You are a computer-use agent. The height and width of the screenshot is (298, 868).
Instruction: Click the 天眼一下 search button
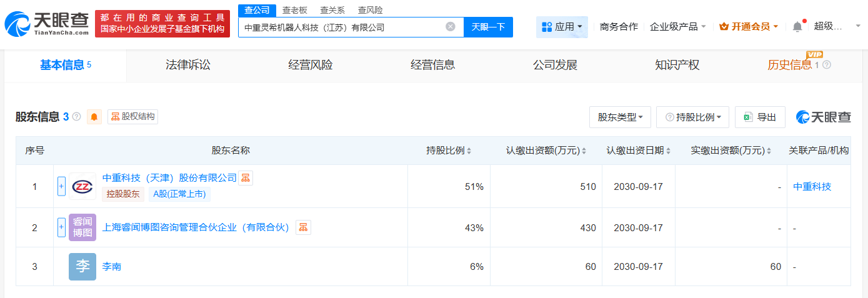coord(488,27)
